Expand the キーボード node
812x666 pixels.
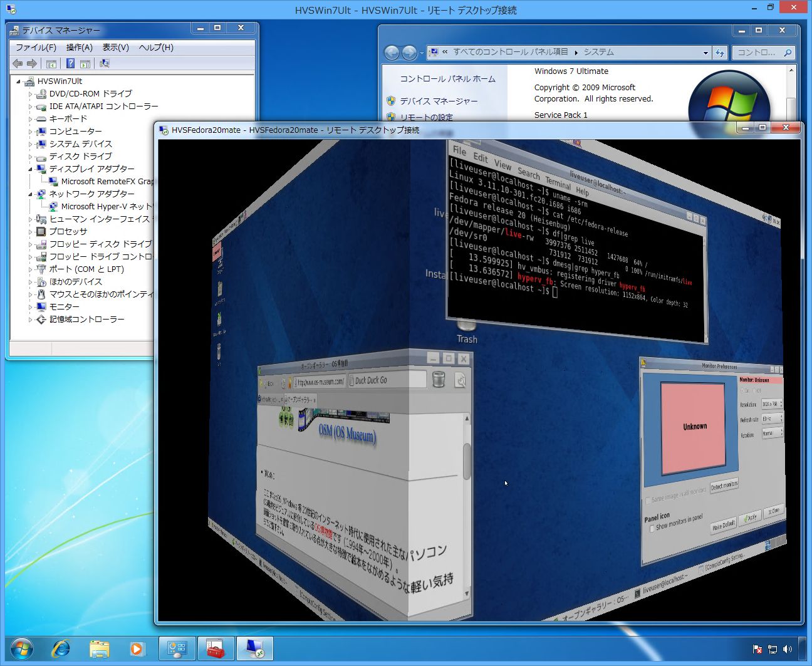pos(30,119)
